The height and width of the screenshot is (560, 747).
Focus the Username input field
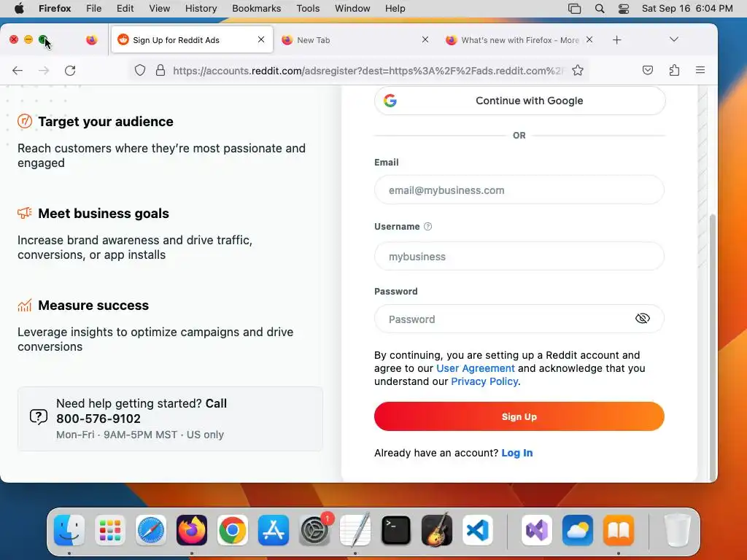click(519, 256)
